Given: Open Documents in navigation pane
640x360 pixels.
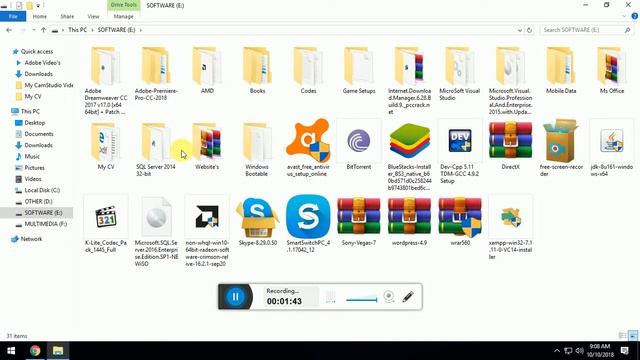Looking at the screenshot, I should pos(39,134).
